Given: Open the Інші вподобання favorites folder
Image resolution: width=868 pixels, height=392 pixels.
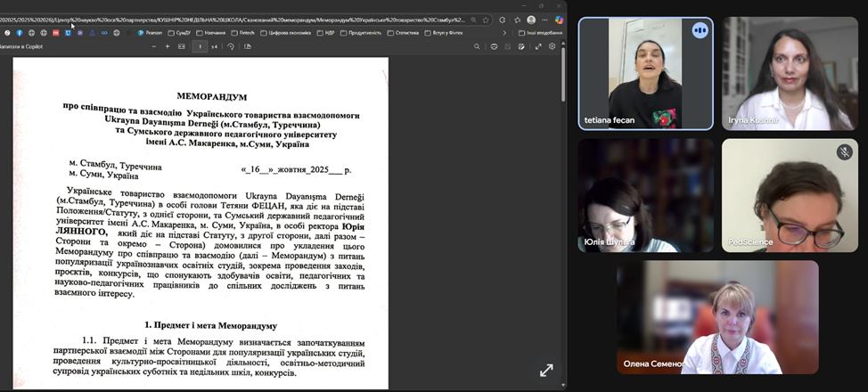Looking at the screenshot, I should tap(539, 33).
